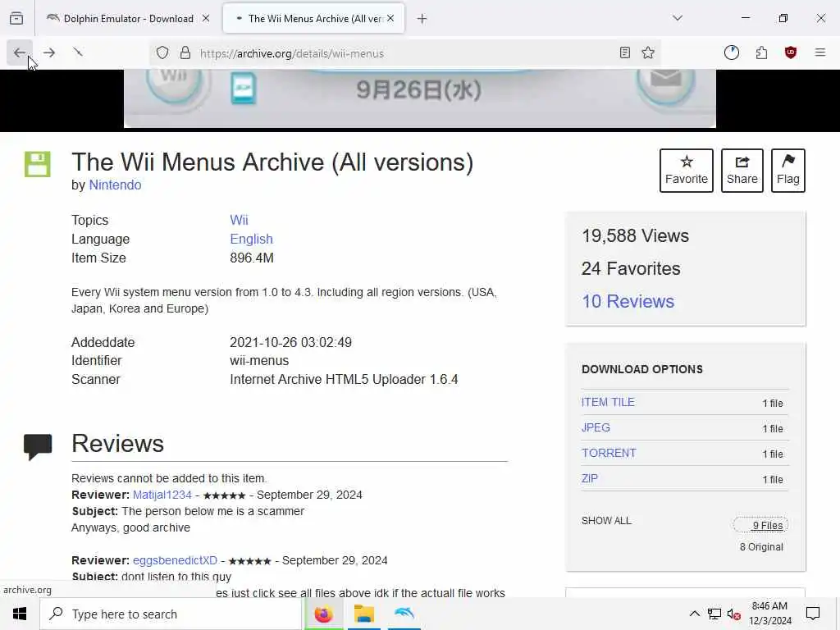This screenshot has height=630, width=840.
Task: Open the Firefox extensions puzzle icon
Action: pos(761,52)
